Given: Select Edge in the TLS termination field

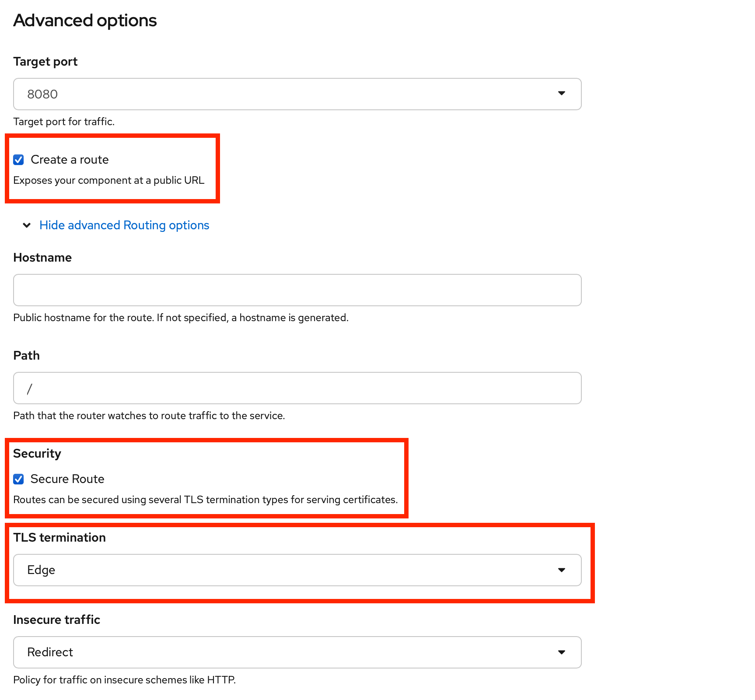Looking at the screenshot, I should [41, 570].
